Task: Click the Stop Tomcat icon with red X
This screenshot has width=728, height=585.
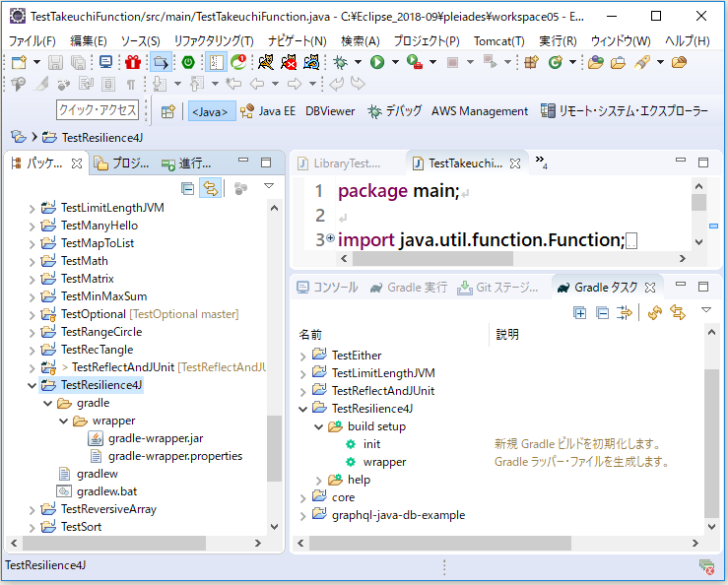Action: pos(289,62)
